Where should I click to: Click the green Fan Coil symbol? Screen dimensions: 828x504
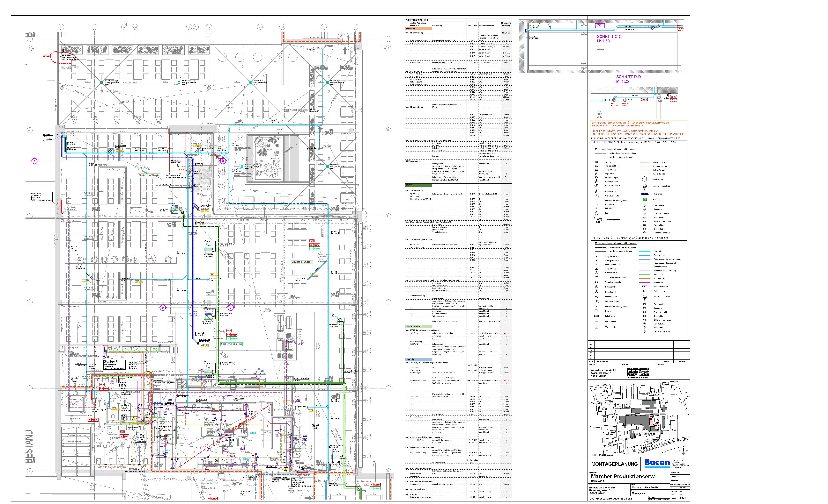coord(645,199)
